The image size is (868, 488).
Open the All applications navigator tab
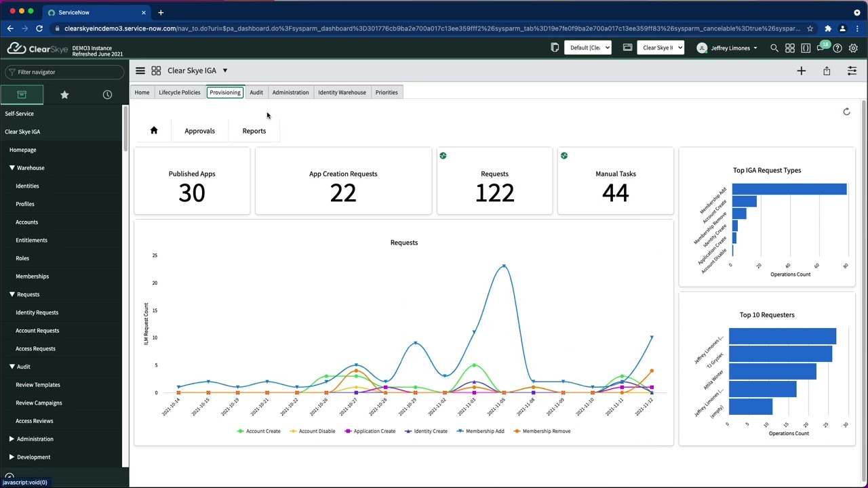pos(22,95)
